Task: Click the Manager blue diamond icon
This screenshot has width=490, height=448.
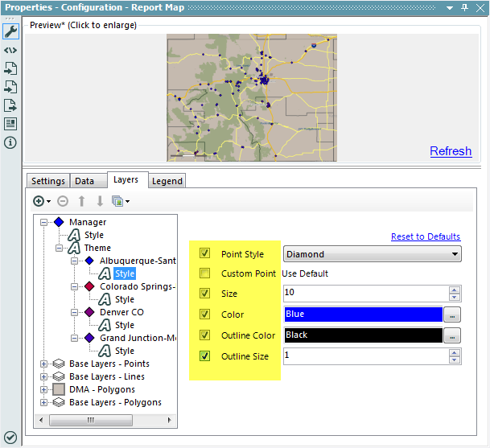Action: [x=59, y=222]
